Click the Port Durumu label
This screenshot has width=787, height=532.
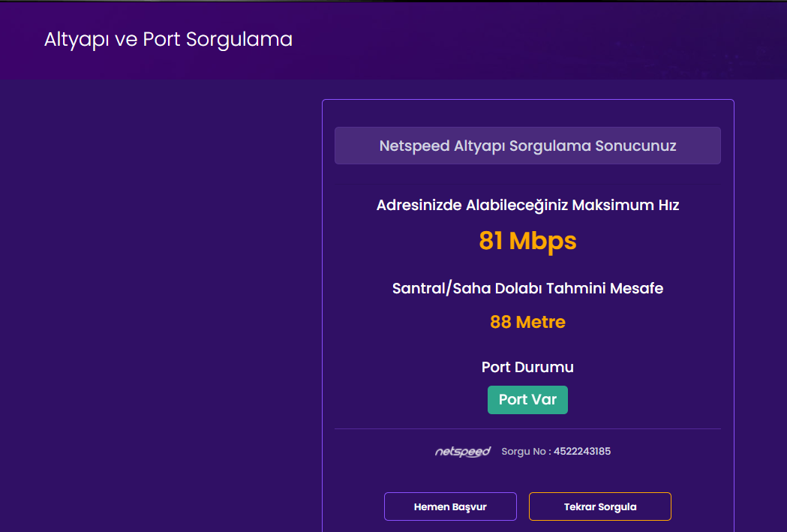click(527, 368)
